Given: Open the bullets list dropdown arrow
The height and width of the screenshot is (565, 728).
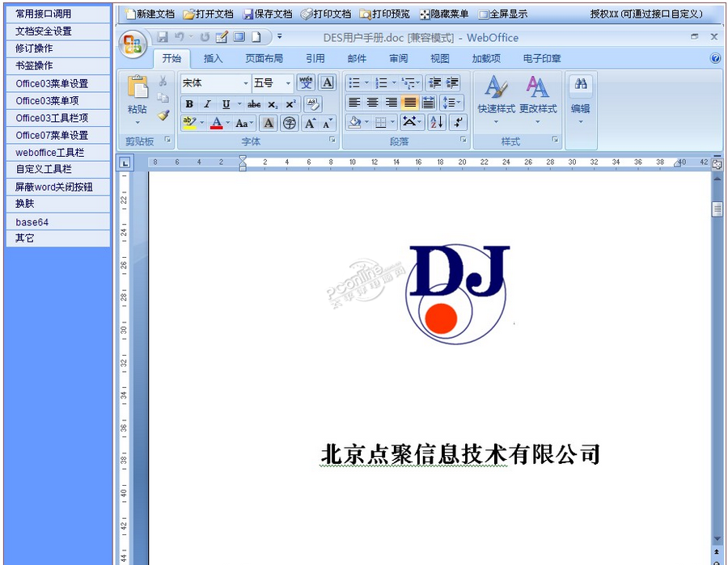Looking at the screenshot, I should (x=366, y=83).
